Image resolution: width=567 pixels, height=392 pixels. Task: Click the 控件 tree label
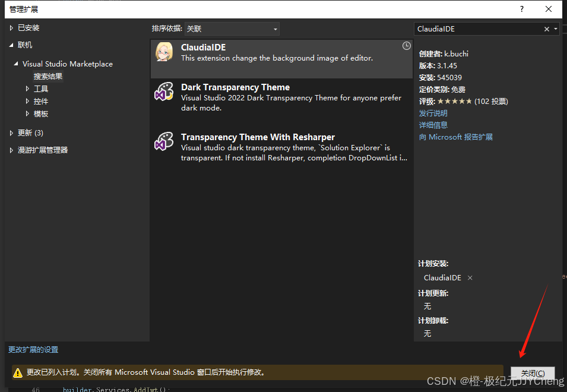[41, 101]
